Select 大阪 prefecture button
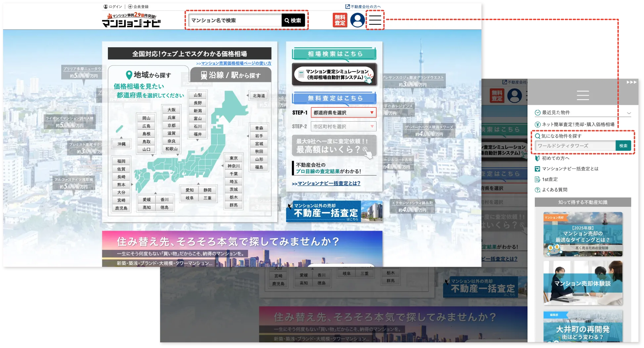Image resolution: width=644 pixels, height=348 pixels. [x=171, y=110]
